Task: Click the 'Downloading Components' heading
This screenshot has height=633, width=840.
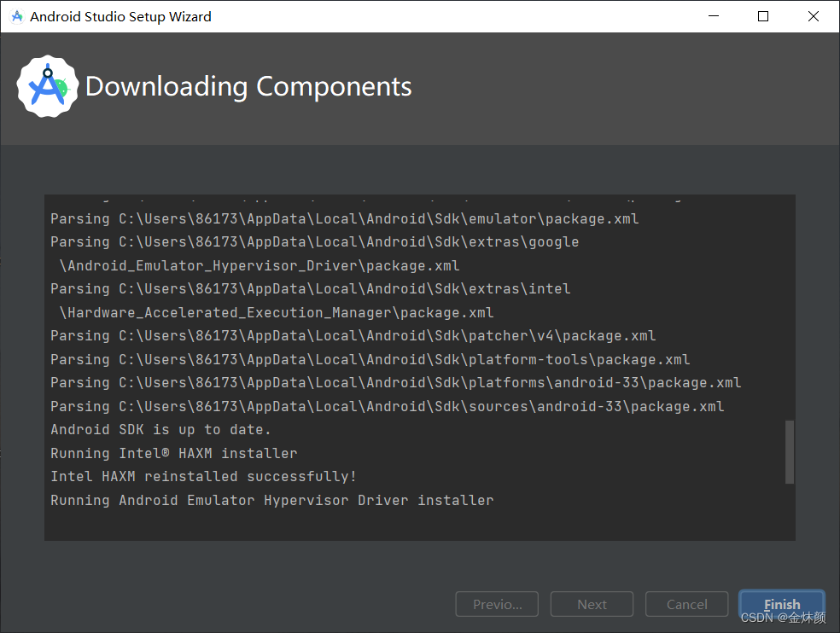Action: tap(248, 86)
